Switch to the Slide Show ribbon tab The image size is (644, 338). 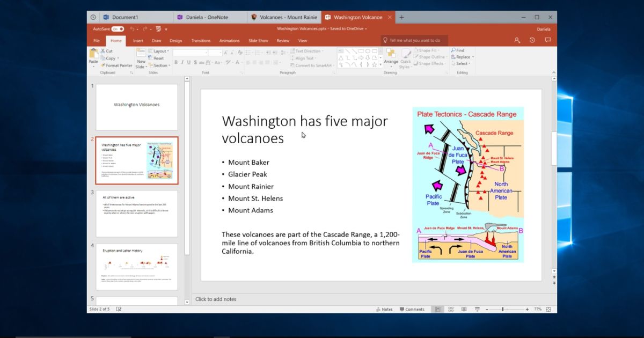(x=258, y=40)
